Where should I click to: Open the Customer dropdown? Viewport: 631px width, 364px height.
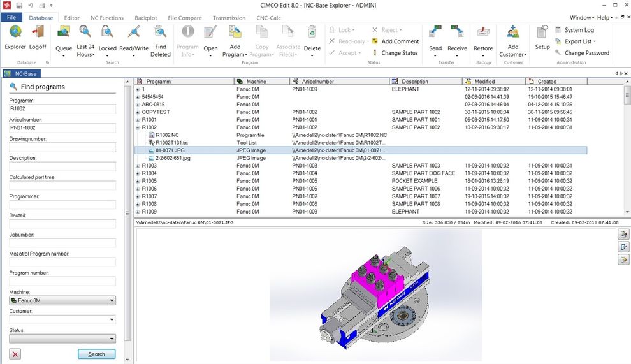pos(62,319)
